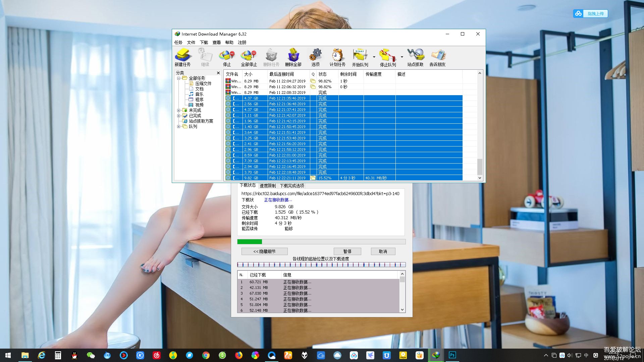This screenshot has height=362, width=644.
Task: Click the green download progress bar
Action: click(250, 242)
